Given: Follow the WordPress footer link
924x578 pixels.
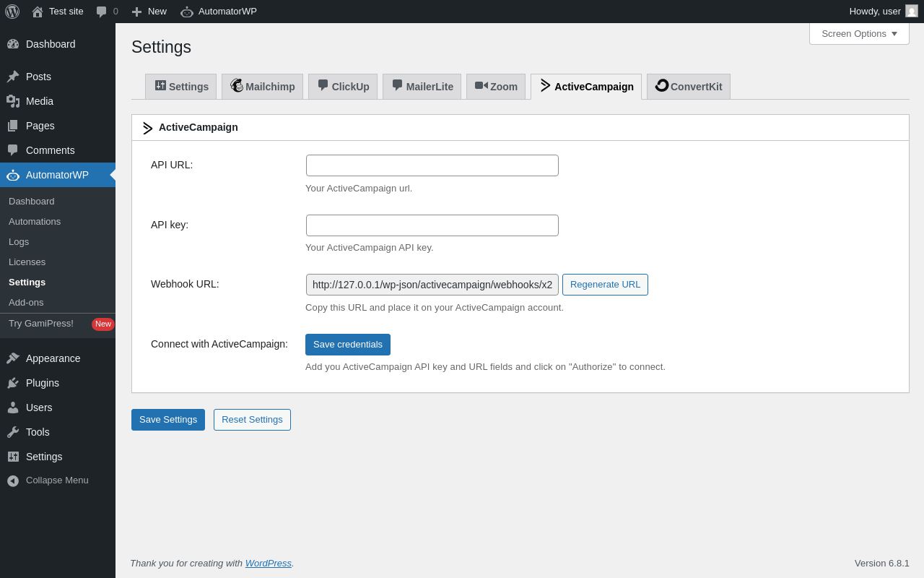Looking at the screenshot, I should point(269,564).
